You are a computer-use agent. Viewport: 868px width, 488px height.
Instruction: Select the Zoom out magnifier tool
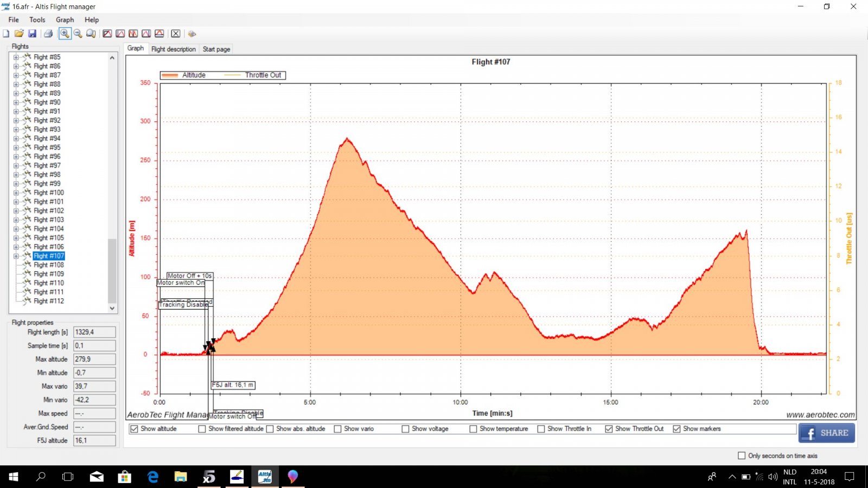78,34
